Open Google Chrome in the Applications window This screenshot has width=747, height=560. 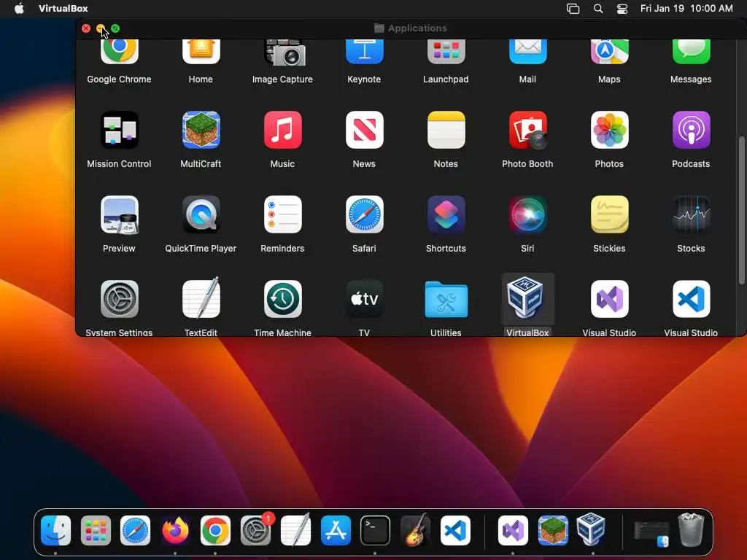119,52
